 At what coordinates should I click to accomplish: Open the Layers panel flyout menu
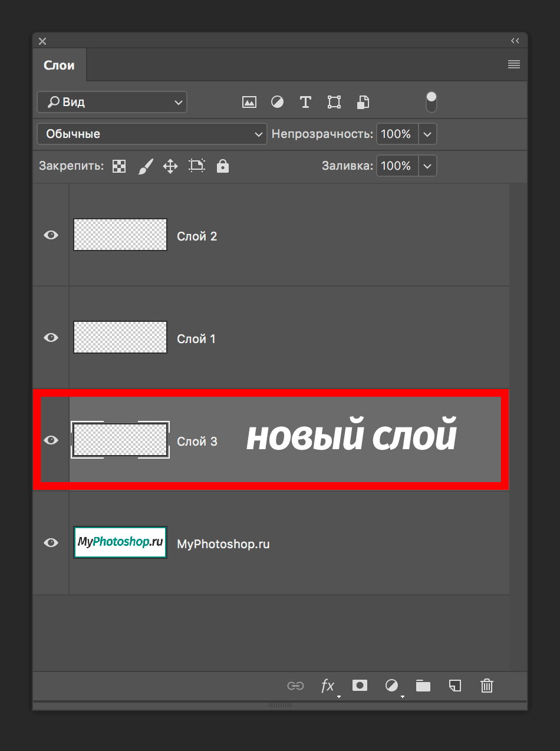pos(513,64)
